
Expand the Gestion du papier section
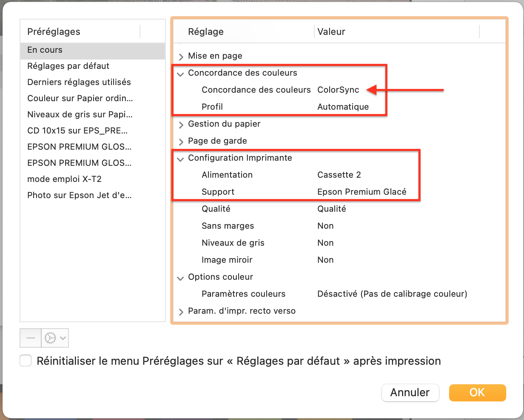[181, 124]
